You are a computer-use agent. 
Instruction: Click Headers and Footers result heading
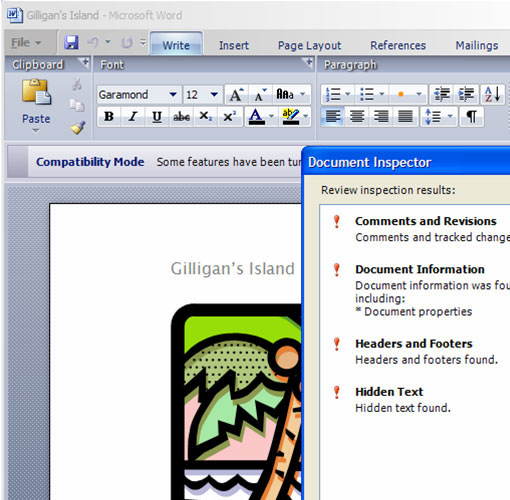pos(414,344)
